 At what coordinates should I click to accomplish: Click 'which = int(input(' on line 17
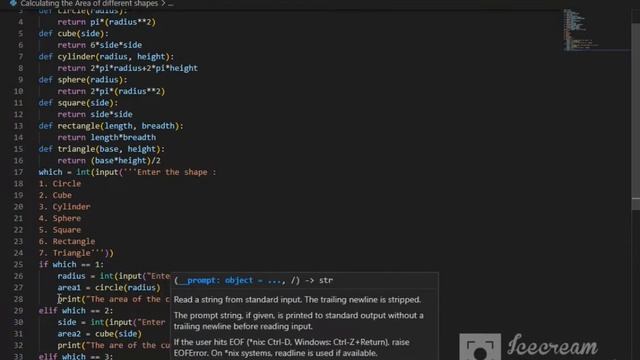[x=80, y=172]
